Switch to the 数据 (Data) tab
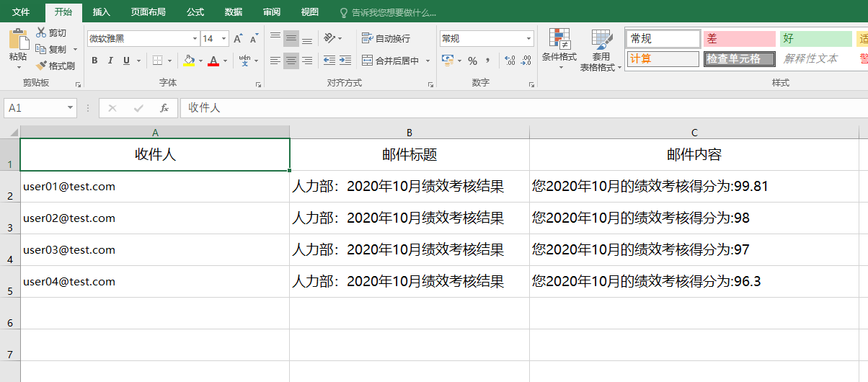868x382 pixels. [x=234, y=12]
